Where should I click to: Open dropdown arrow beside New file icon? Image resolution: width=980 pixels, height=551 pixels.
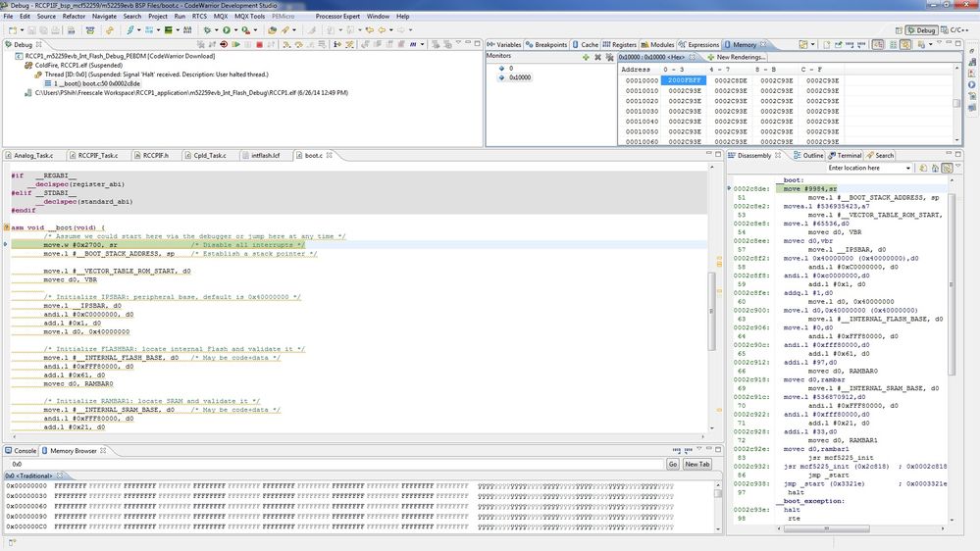click(23, 30)
